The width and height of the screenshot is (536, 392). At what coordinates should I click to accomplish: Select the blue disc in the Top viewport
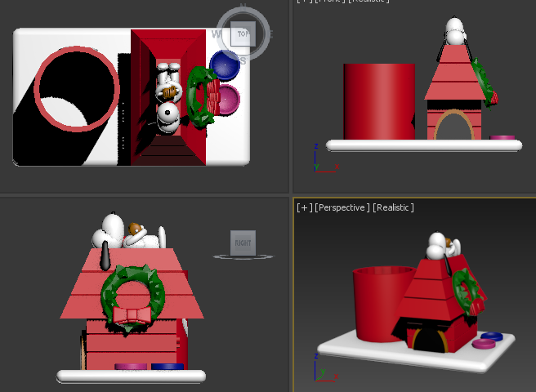pyautogui.click(x=225, y=65)
